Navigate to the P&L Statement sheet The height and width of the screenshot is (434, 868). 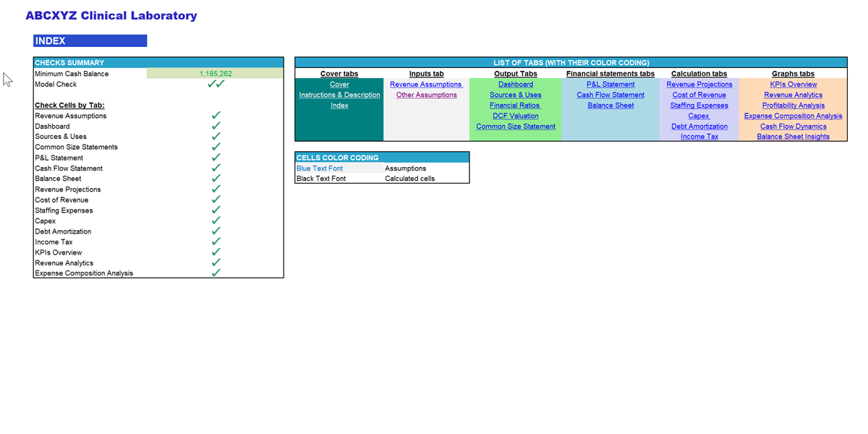click(x=610, y=84)
